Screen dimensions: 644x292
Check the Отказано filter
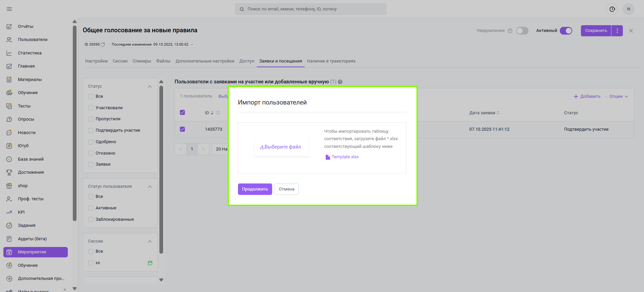click(x=91, y=153)
